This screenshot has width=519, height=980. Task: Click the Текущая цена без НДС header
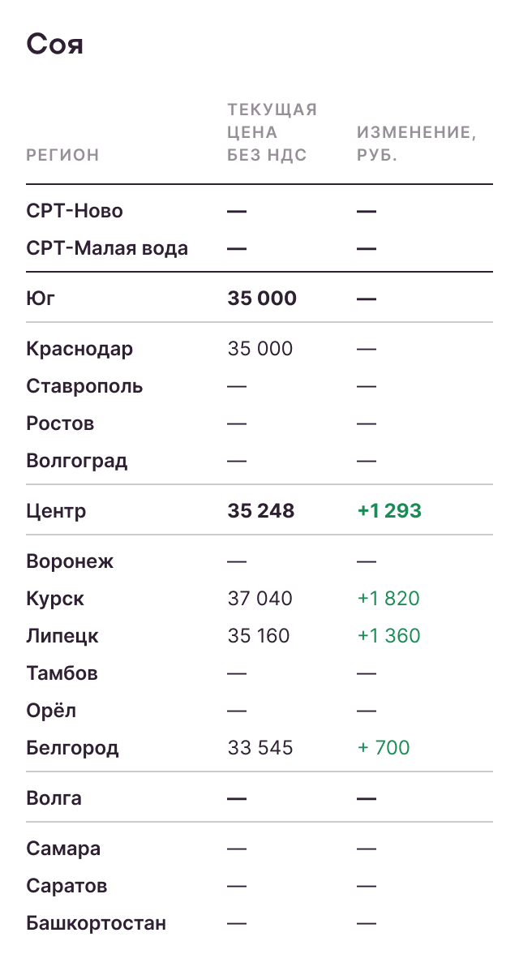point(272,132)
